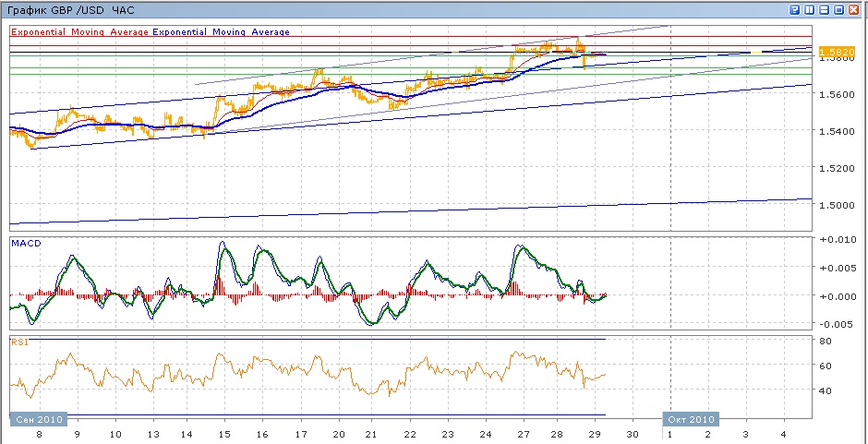The height and width of the screenshot is (444, 868).
Task: Tile windows horizontally using the two-row icon
Action: pos(825,9)
